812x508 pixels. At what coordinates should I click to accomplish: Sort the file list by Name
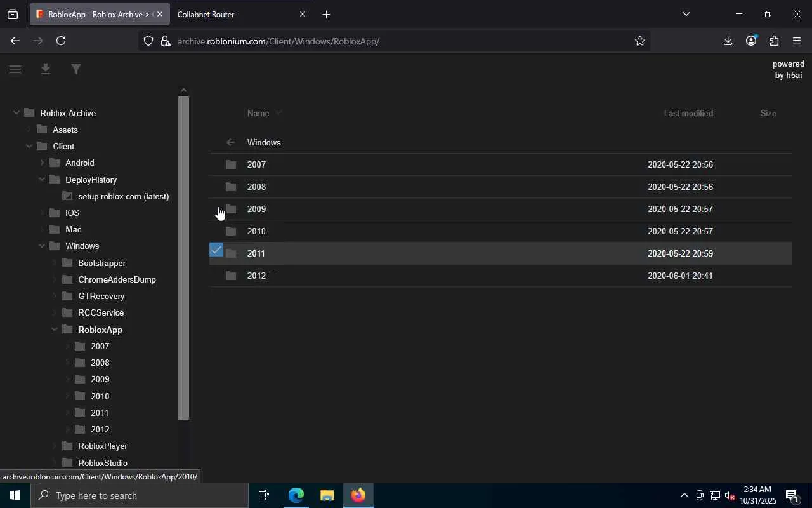point(258,113)
